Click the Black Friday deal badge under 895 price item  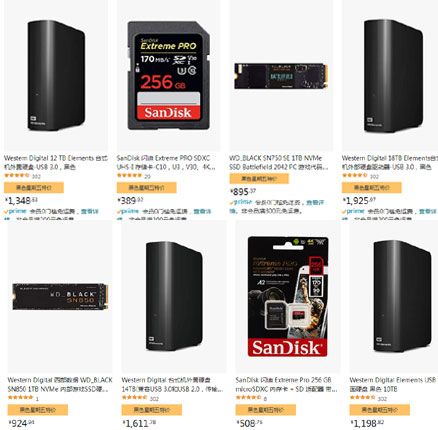259,179
